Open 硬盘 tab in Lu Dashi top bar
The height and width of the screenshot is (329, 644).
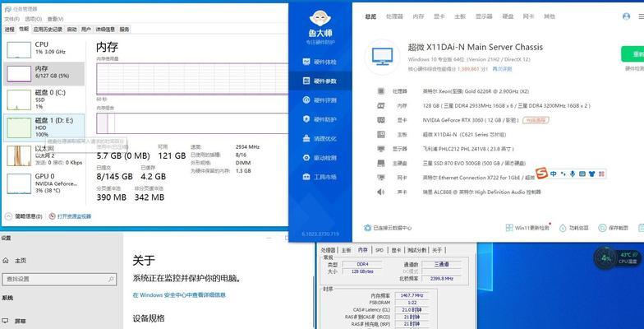[x=508, y=16]
